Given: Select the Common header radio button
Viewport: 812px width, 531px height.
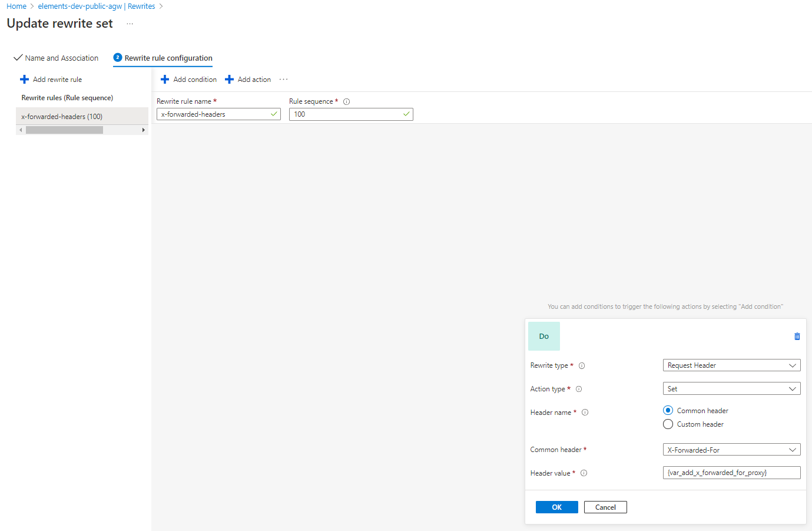Looking at the screenshot, I should [668, 410].
